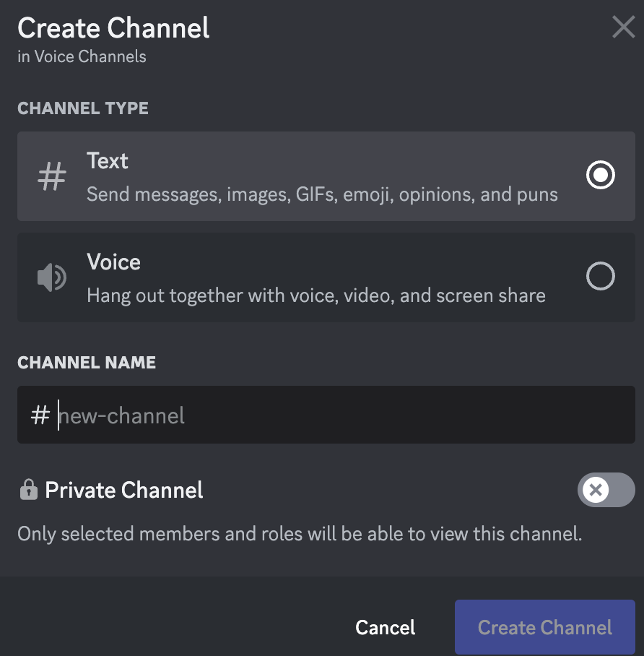
Task: Click the Create Channel dialog title
Action: click(113, 27)
